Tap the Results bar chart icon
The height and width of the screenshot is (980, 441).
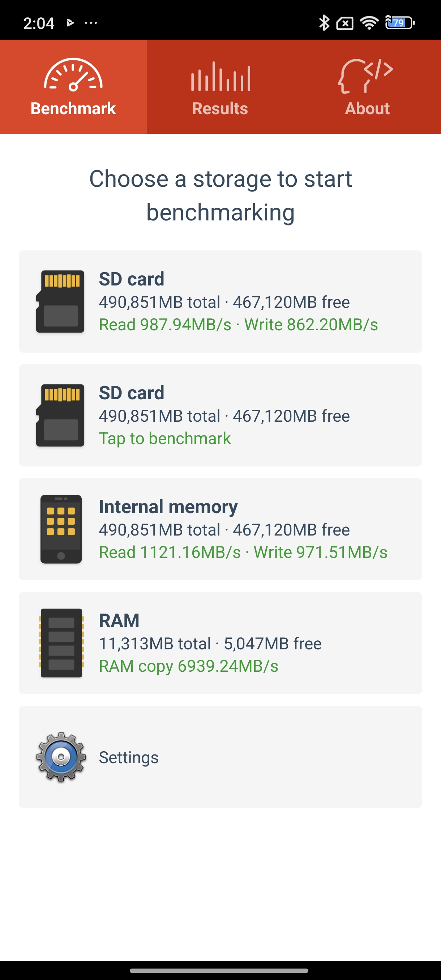coord(220,77)
